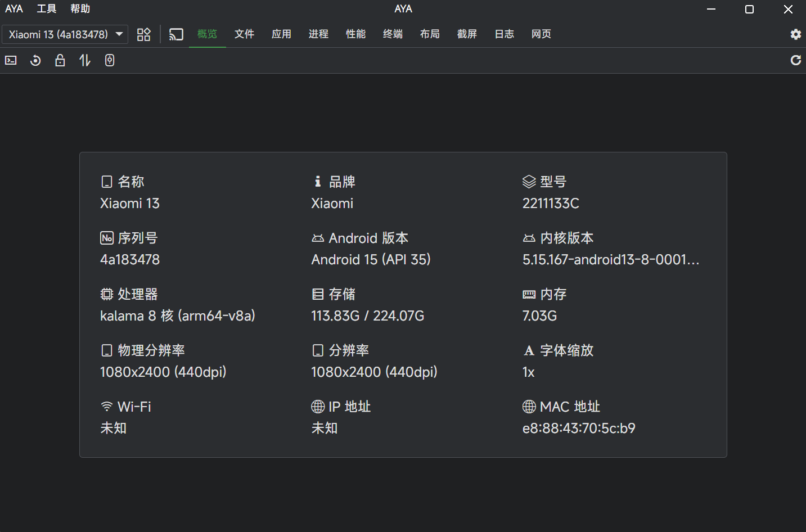Open the Xiaomi 13 device dropdown
806x532 pixels.
(x=60, y=34)
